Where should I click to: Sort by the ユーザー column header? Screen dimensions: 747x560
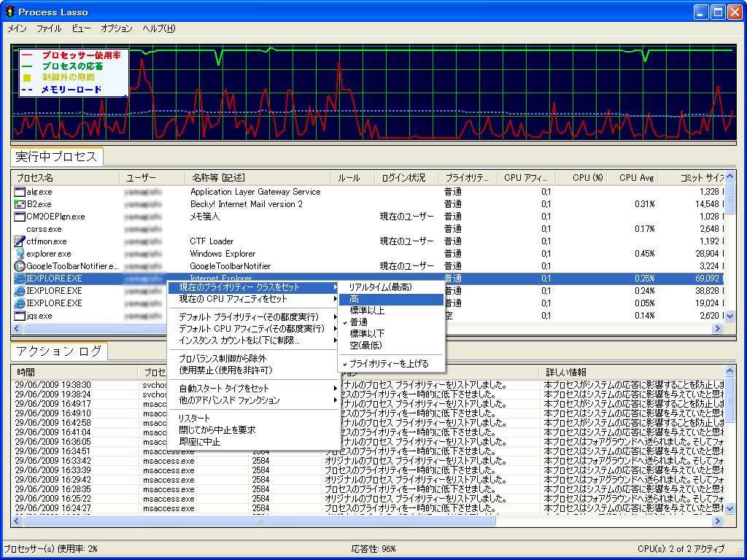pyautogui.click(x=152, y=178)
